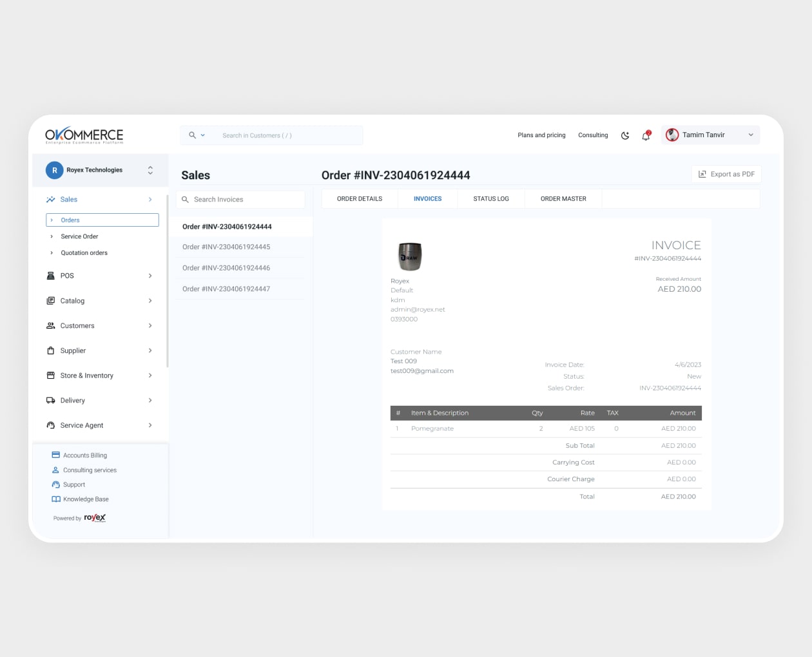Open the ORDER DETAILS tab
The image size is (812, 657).
click(x=360, y=199)
